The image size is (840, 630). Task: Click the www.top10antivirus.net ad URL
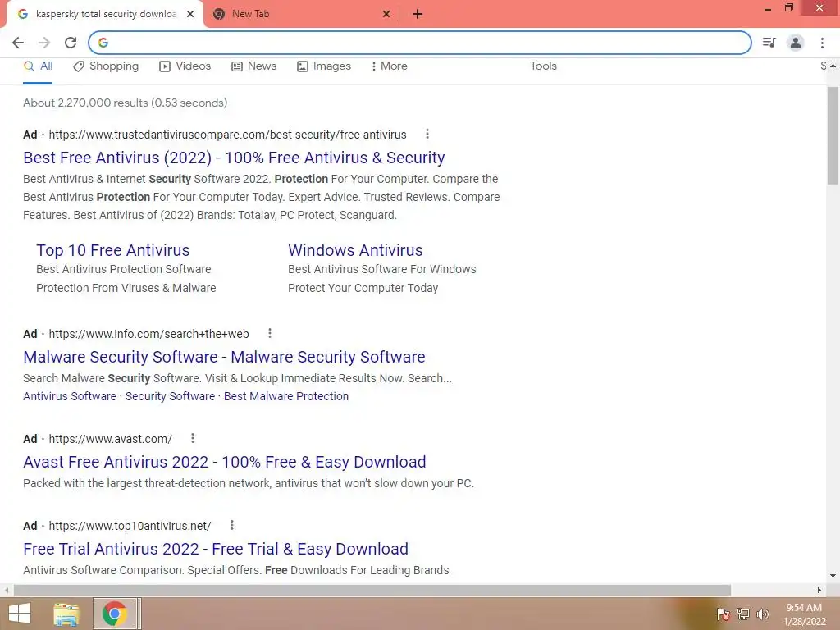pyautogui.click(x=130, y=526)
